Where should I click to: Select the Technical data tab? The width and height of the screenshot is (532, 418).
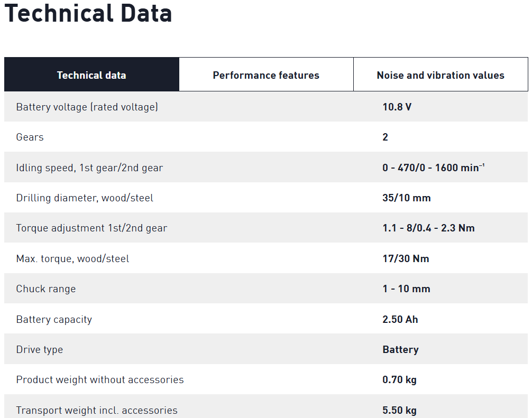point(91,75)
